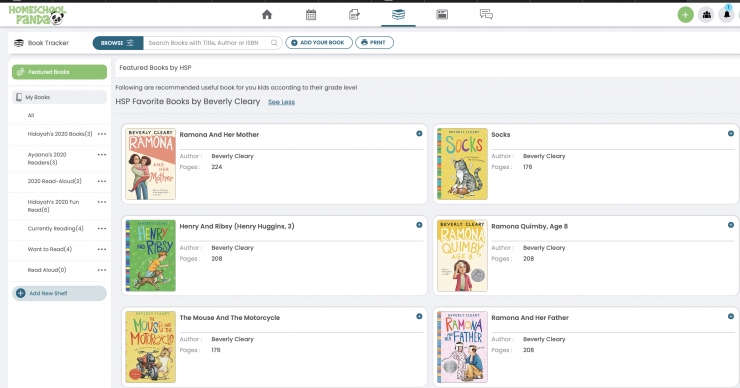
Task: Open Ramona Quimby Age 8 cover thumbnail
Action: point(462,255)
